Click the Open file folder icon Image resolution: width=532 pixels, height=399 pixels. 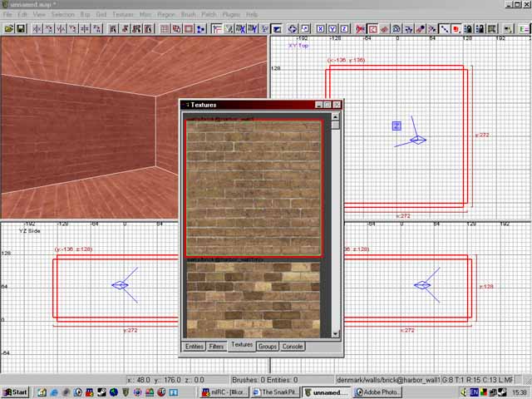[x=8, y=28]
